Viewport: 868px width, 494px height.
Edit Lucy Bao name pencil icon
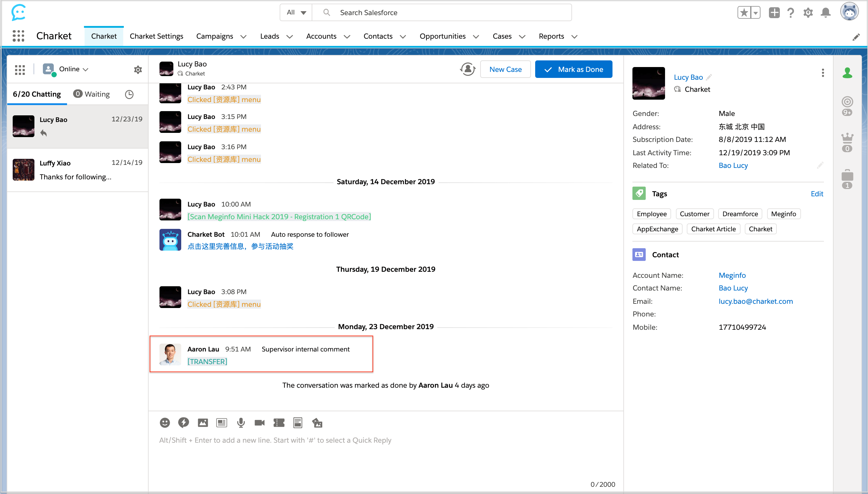[x=709, y=77]
